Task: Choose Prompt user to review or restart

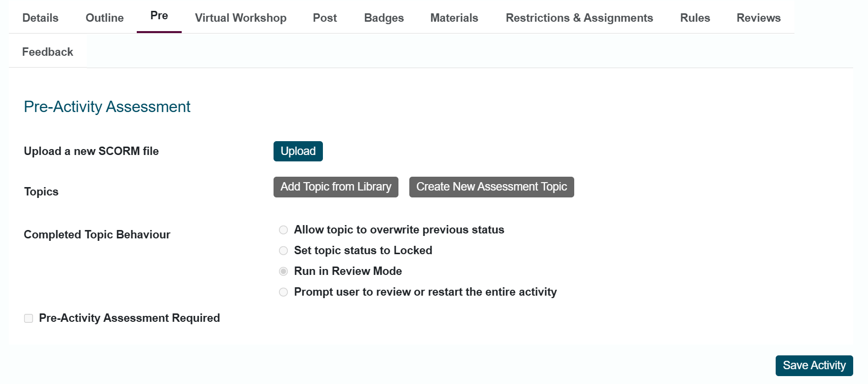Action: [x=283, y=292]
